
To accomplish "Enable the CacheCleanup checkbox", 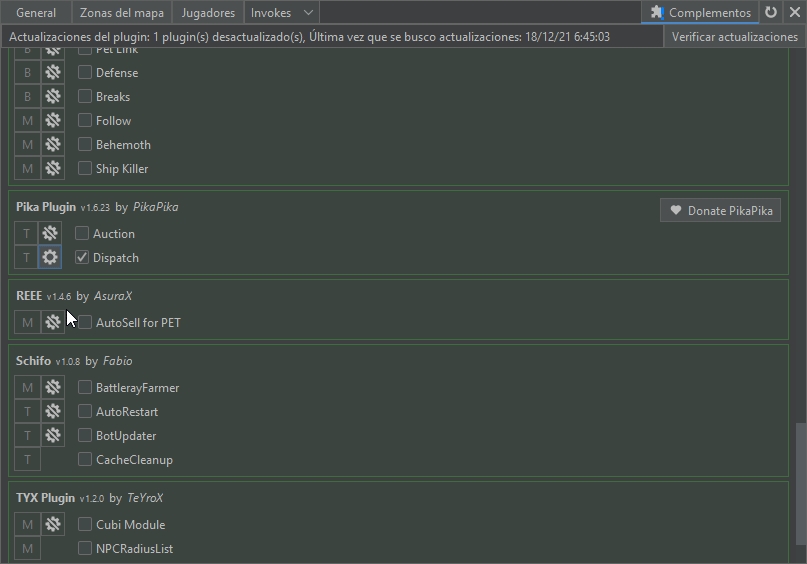I will coord(85,460).
